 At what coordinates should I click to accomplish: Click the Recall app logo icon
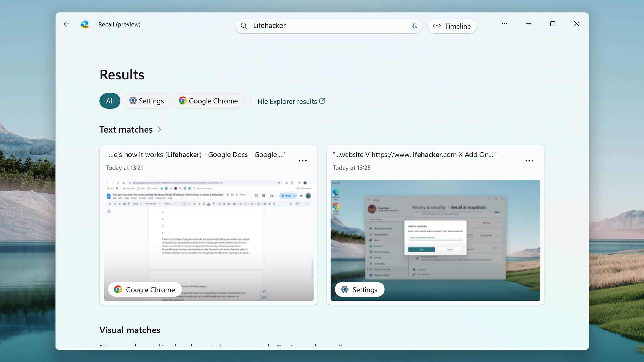[85, 24]
